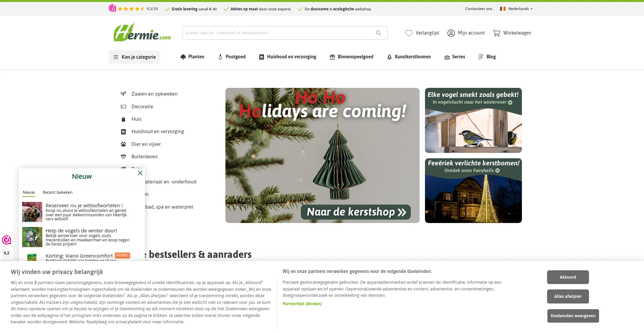Expand the Kies je categorie menu
Image resolution: width=644 pixels, height=333 pixels.
point(135,57)
